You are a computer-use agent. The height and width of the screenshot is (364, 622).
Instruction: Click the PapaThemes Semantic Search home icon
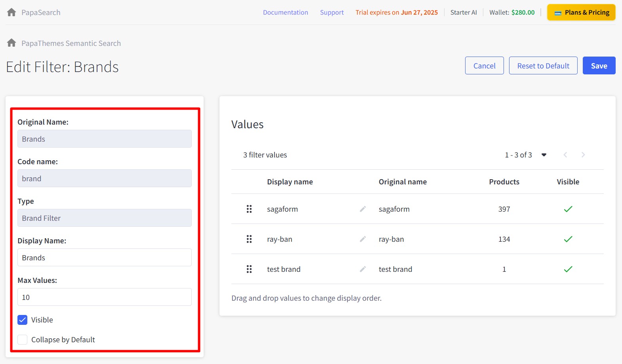(11, 43)
